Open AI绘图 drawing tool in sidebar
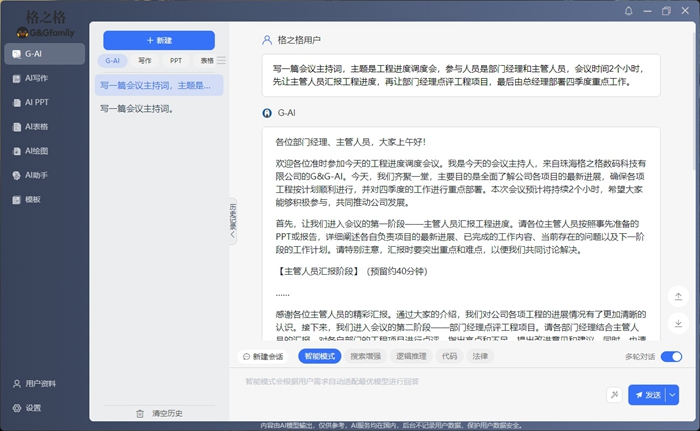The image size is (700, 431). point(38,151)
